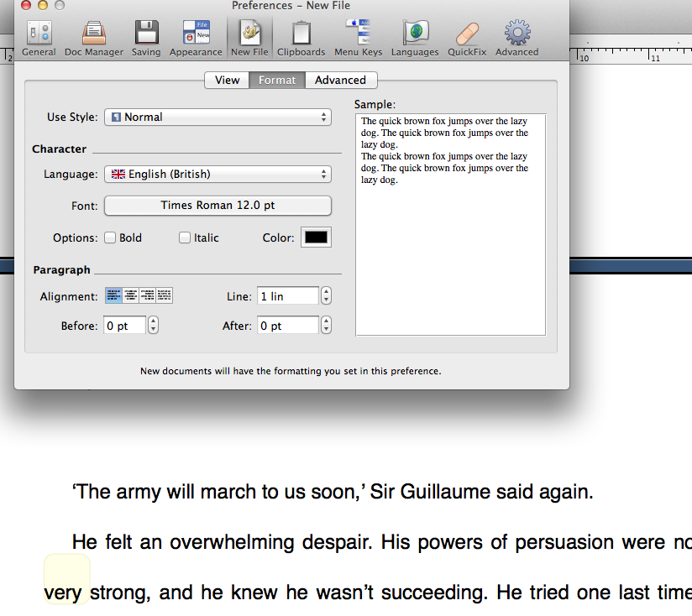Choose left paragraph alignment
The image size is (692, 616).
click(x=113, y=295)
